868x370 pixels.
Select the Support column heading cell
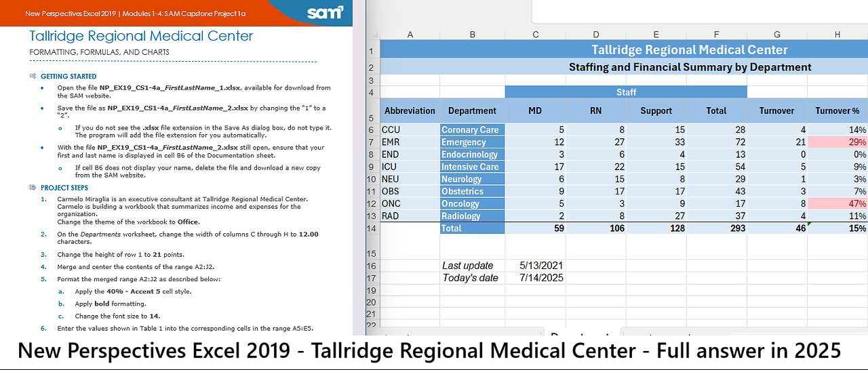(656, 110)
